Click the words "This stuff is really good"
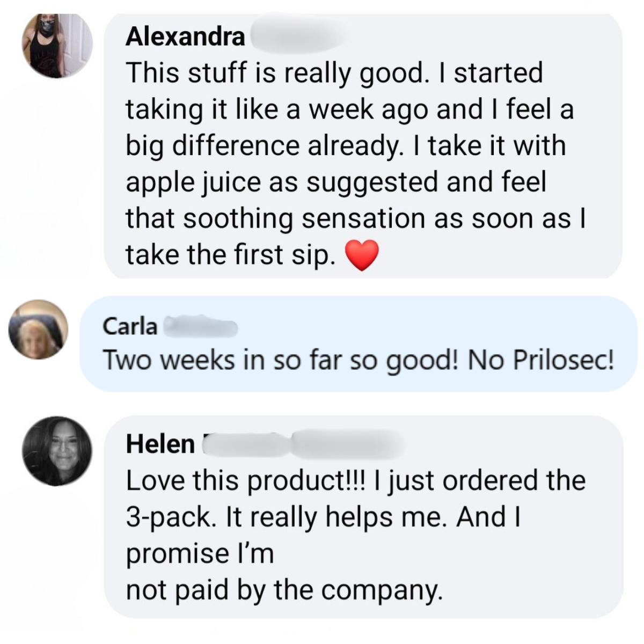 coord(274,73)
